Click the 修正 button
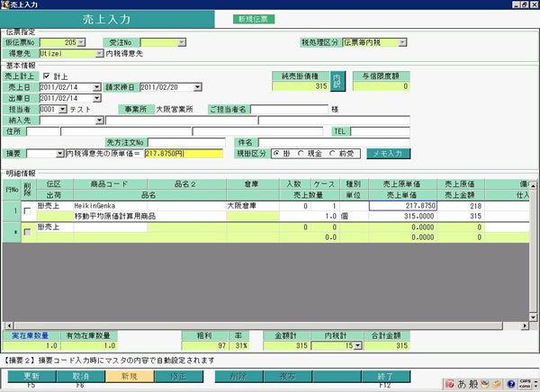Image resolution: width=540 pixels, height=392 pixels. [179, 376]
